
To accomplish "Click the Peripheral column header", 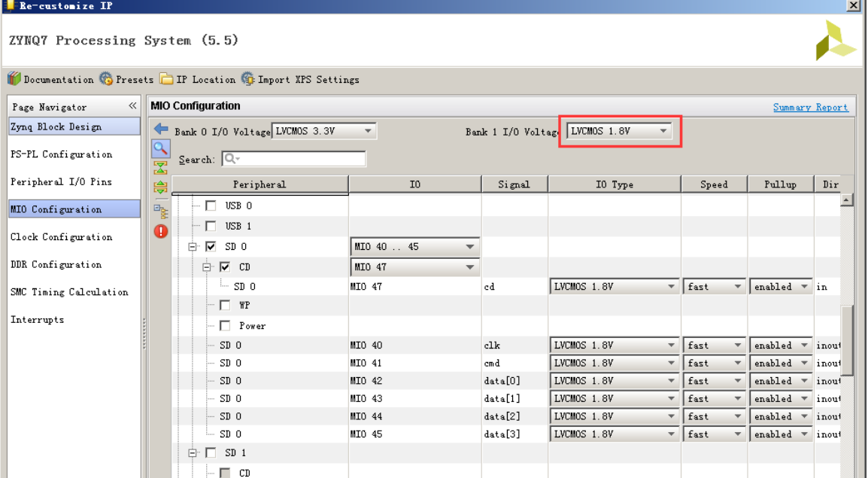I will coord(259,184).
